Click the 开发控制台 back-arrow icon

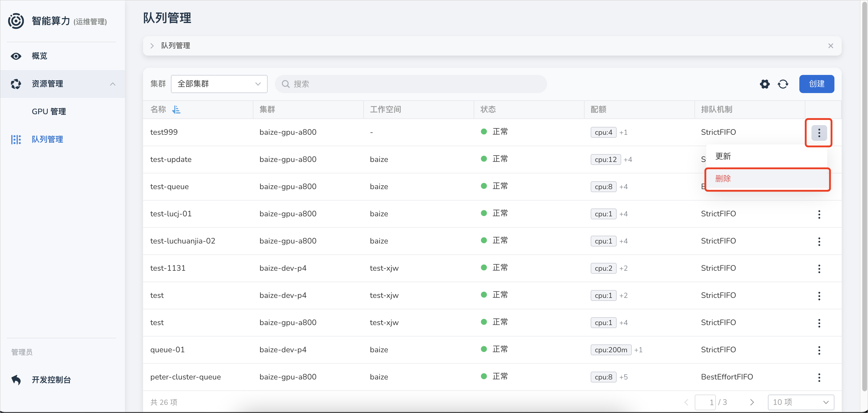click(16, 380)
